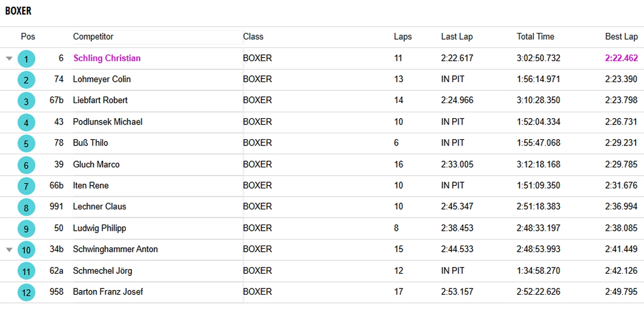Screen dimensions: 644x311
Task: Sort by the Best Lap column
Action: [x=621, y=37]
